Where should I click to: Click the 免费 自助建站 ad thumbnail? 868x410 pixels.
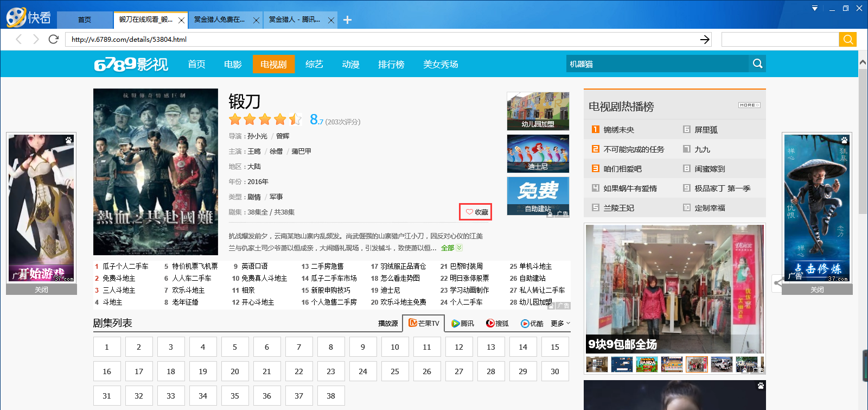(x=538, y=195)
